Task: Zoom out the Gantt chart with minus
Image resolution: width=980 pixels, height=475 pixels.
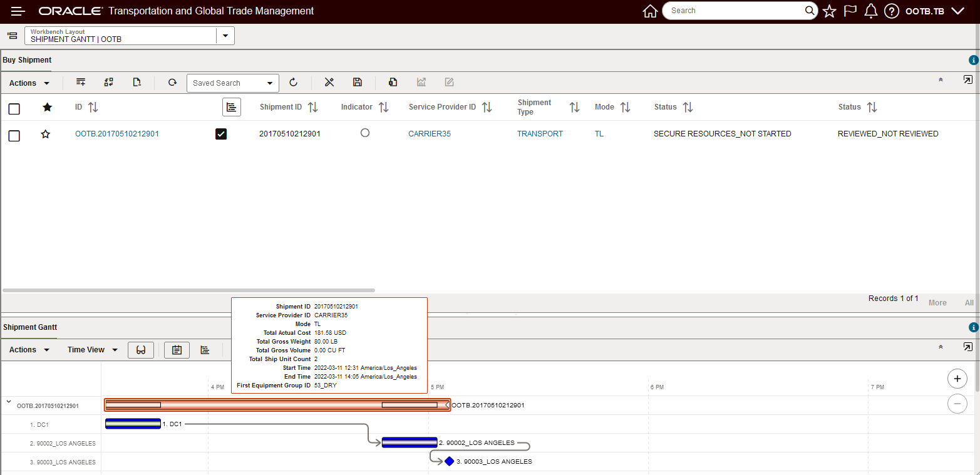Action: tap(957, 404)
